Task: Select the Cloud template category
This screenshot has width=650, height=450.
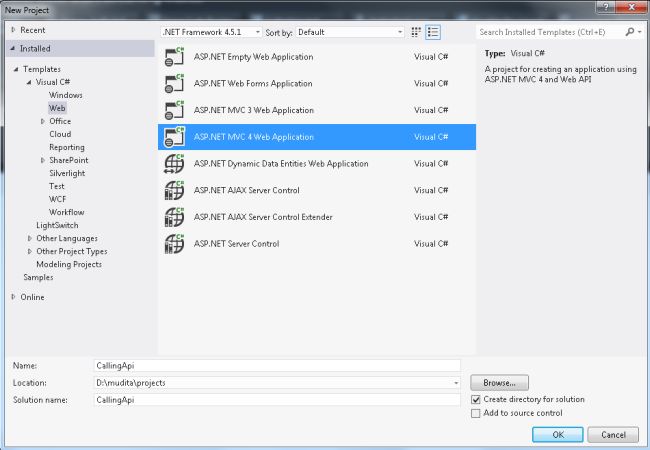Action: click(x=60, y=134)
